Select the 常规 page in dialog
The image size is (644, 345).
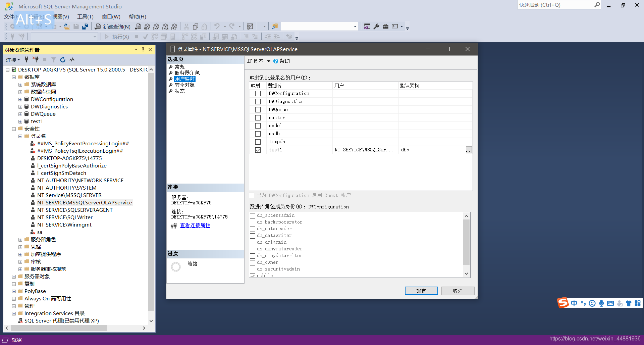[180, 67]
